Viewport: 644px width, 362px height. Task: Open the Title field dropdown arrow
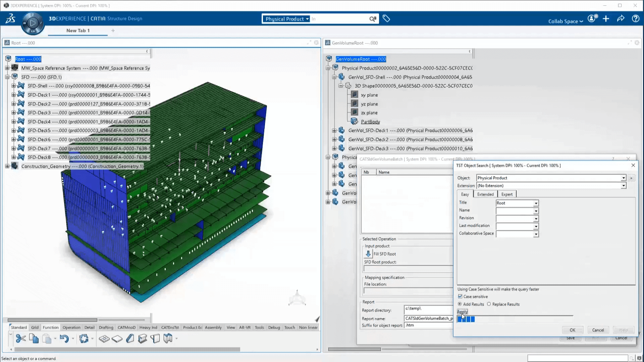coord(536,203)
